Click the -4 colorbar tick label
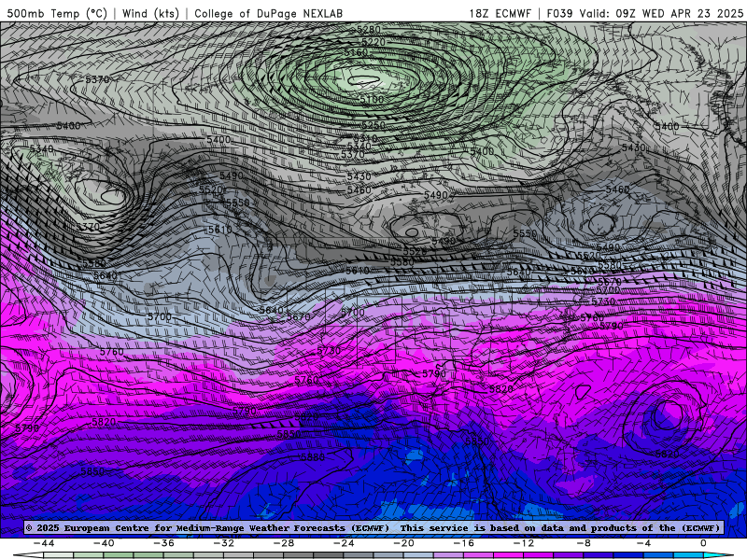Screen dimensions: 747x560 pyautogui.click(x=643, y=543)
